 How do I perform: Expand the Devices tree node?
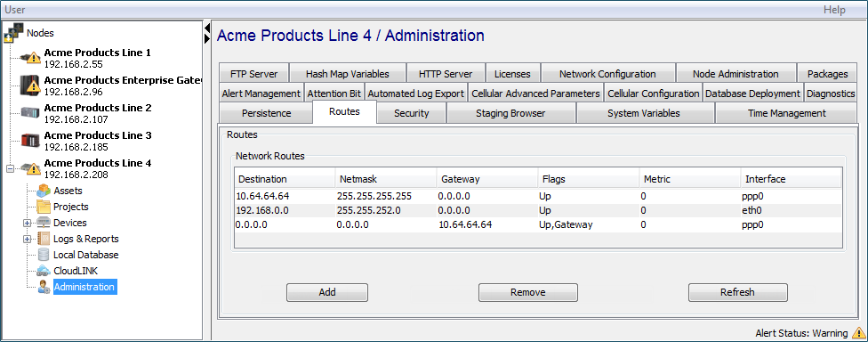[x=27, y=223]
